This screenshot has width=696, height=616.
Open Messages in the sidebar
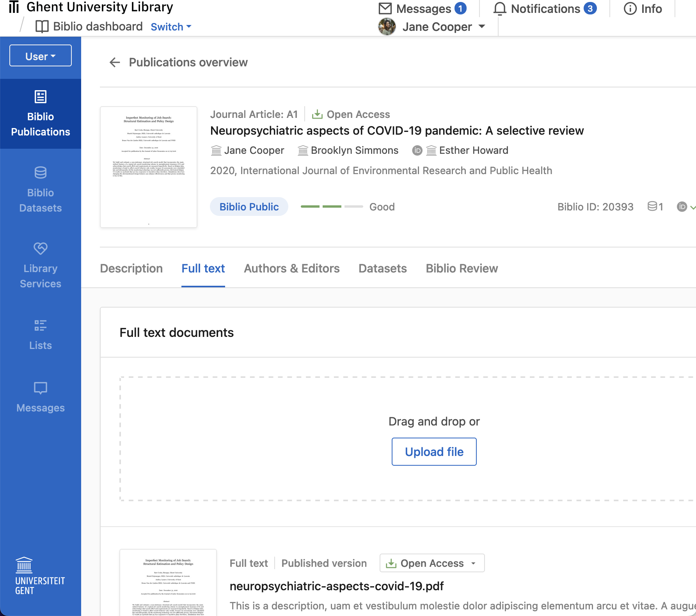tap(41, 397)
